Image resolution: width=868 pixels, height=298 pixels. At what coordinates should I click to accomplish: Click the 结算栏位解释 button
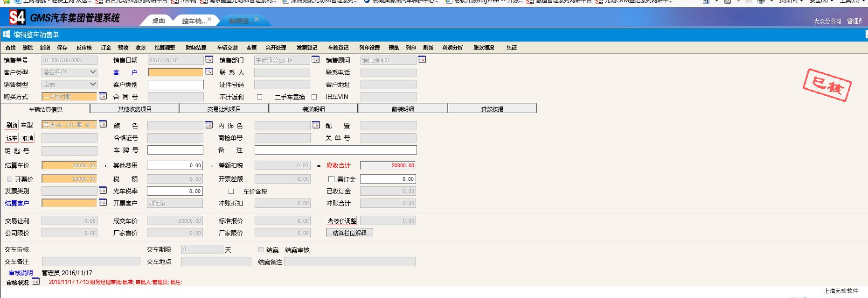[x=349, y=233]
